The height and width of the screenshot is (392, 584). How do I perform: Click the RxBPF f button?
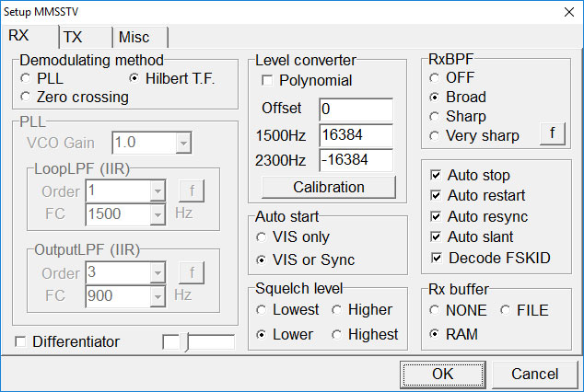click(x=553, y=133)
